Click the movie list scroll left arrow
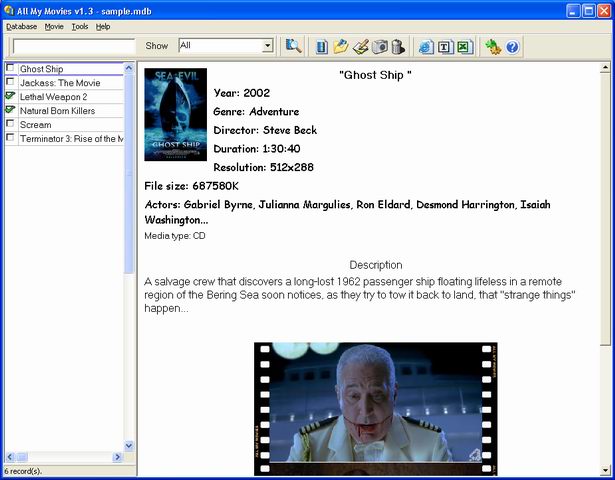This screenshot has width=615, height=480. pyautogui.click(x=10, y=457)
